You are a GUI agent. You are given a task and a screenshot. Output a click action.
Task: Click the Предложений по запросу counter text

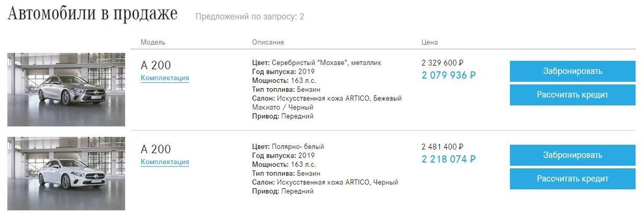coord(250,17)
